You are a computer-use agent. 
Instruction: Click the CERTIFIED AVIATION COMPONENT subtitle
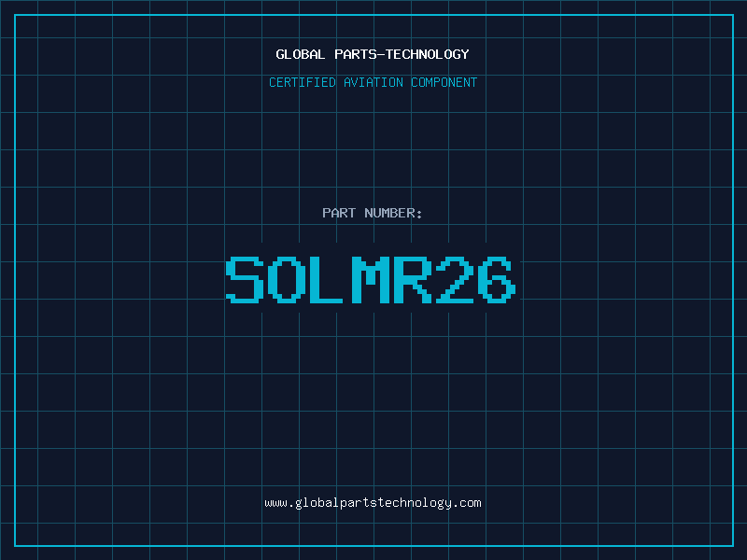(373, 82)
